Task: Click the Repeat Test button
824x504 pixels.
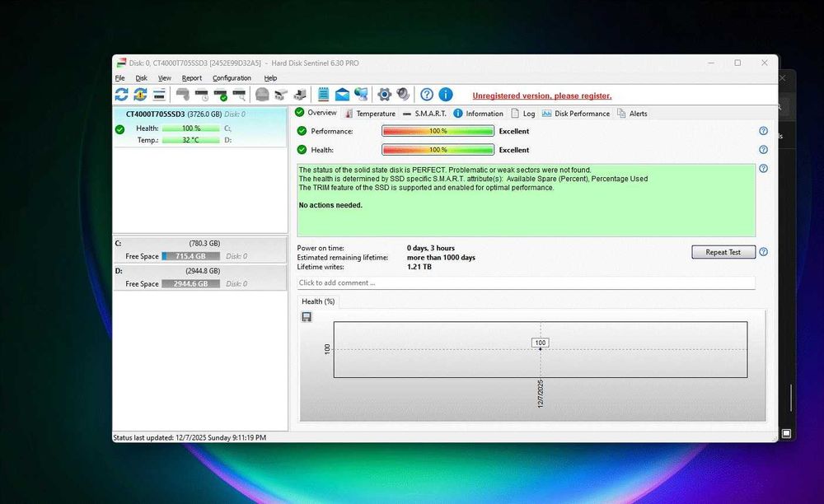Action: (x=723, y=252)
